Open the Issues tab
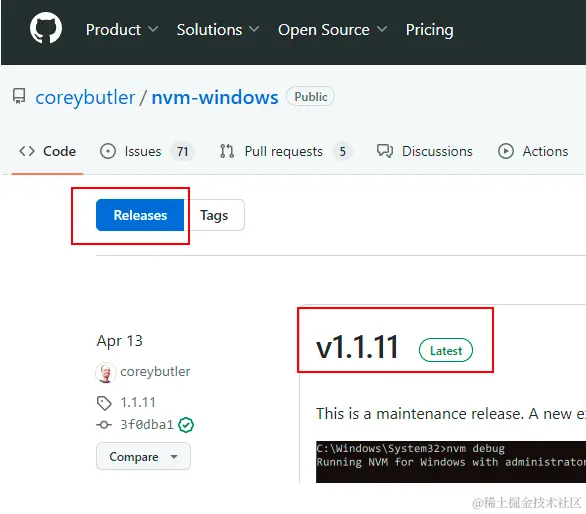Image resolution: width=586 pixels, height=514 pixels. [x=147, y=151]
